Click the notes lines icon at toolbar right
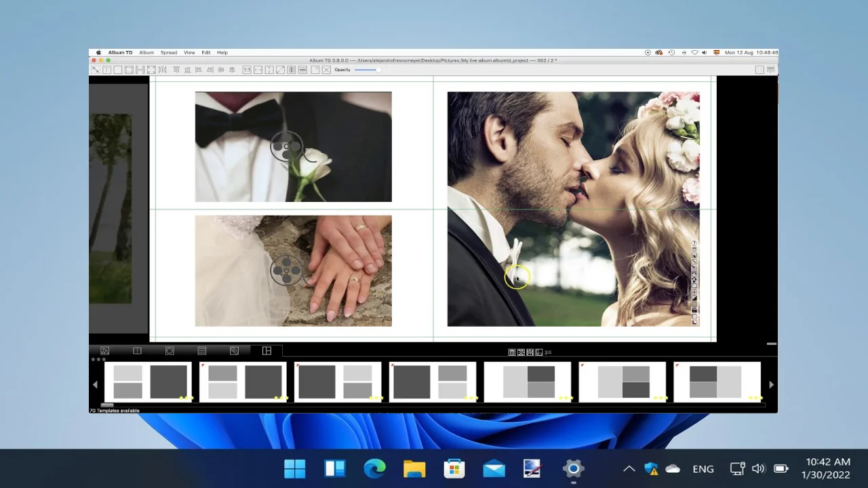Image resolution: width=868 pixels, height=488 pixels. point(771,70)
